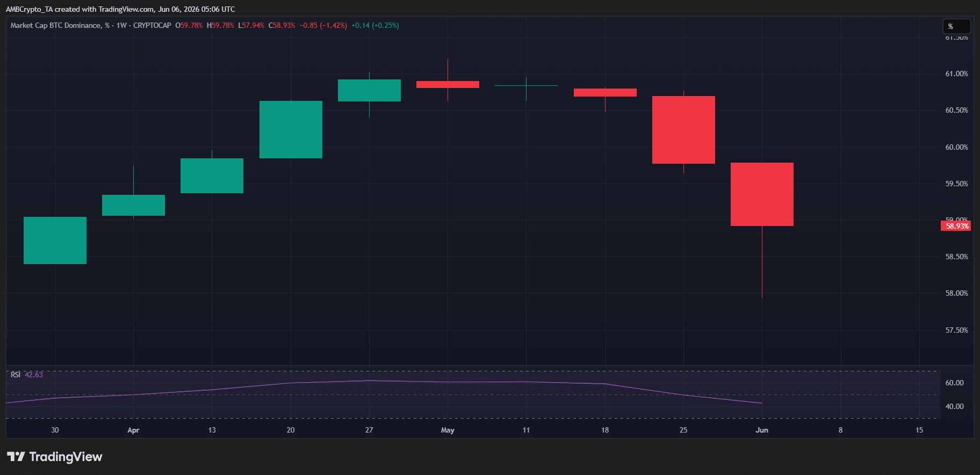Viewport: 980px width, 475px height.
Task: Click the 13 date label on time axis
Action: [x=212, y=430]
